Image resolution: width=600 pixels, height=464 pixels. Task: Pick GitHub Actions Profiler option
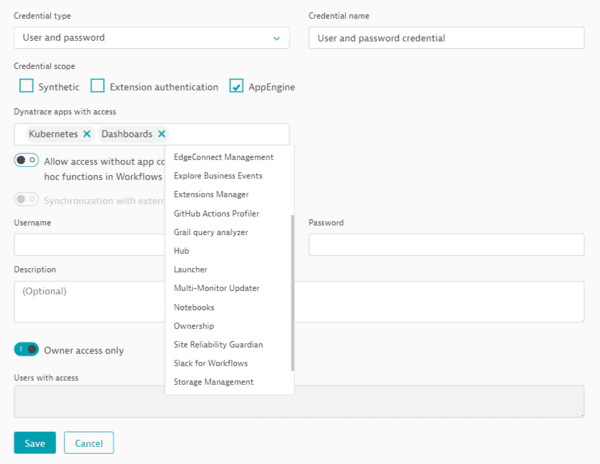(230, 213)
